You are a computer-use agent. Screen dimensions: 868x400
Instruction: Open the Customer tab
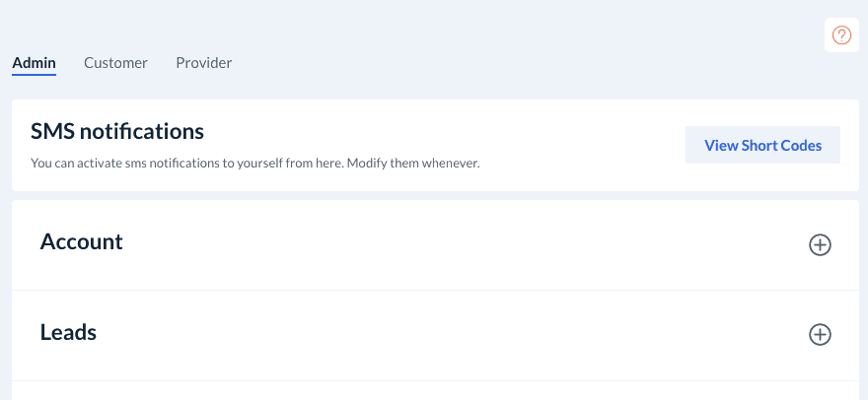click(115, 63)
